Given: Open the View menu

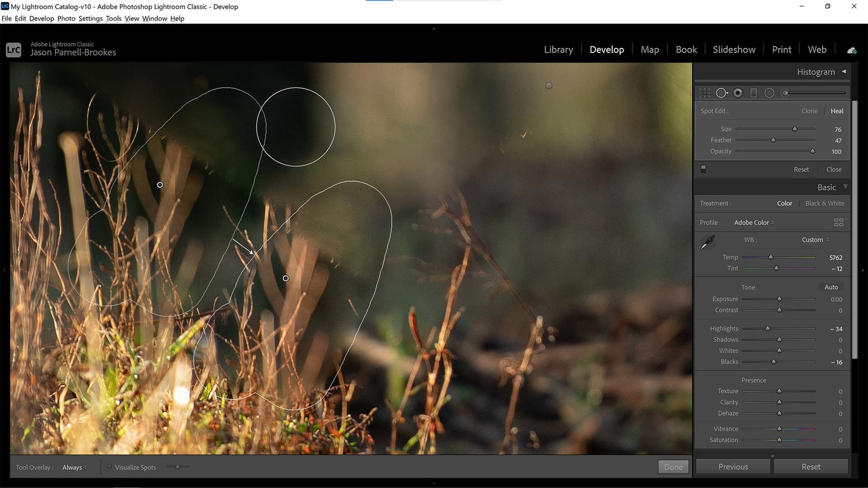Looking at the screenshot, I should [x=132, y=19].
